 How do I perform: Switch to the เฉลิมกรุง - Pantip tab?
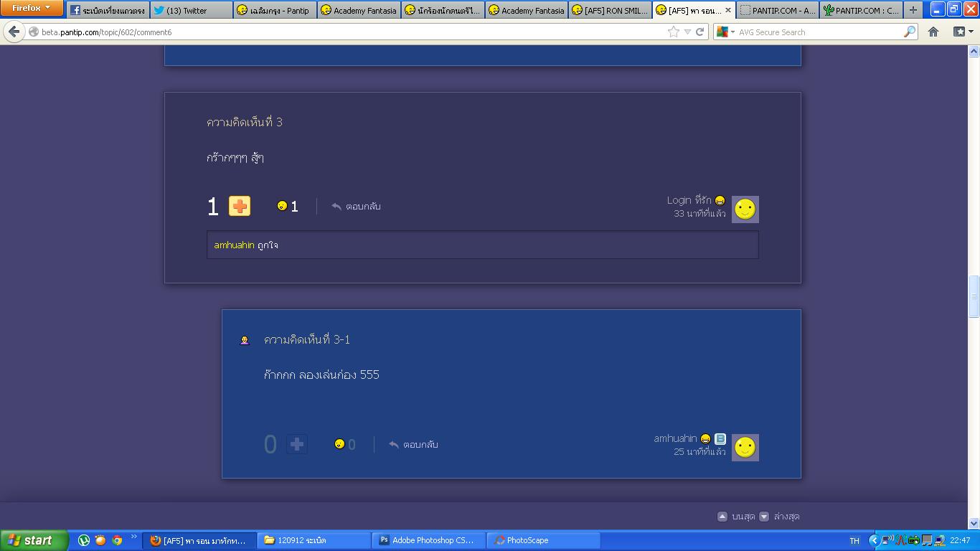tap(274, 10)
